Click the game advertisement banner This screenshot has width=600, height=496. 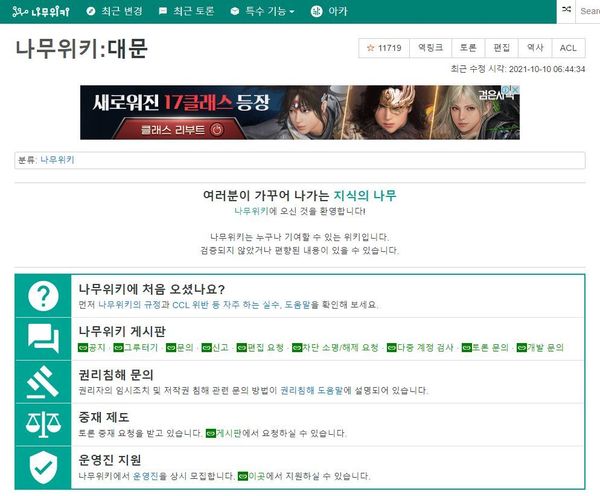click(x=300, y=112)
